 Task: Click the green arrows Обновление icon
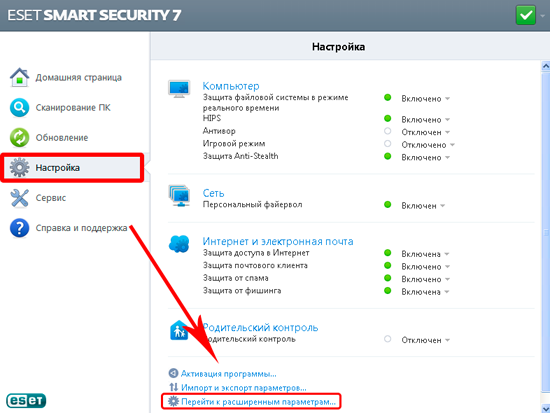click(x=19, y=138)
